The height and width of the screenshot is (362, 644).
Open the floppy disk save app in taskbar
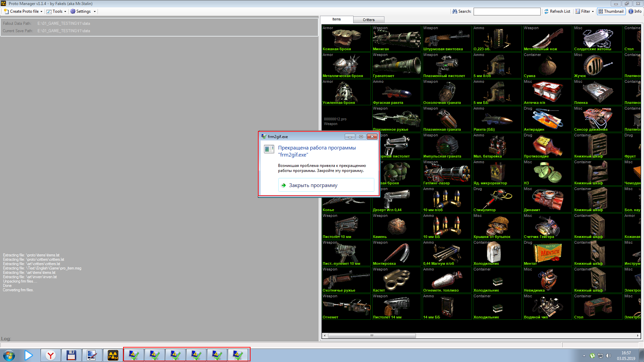[x=71, y=355]
